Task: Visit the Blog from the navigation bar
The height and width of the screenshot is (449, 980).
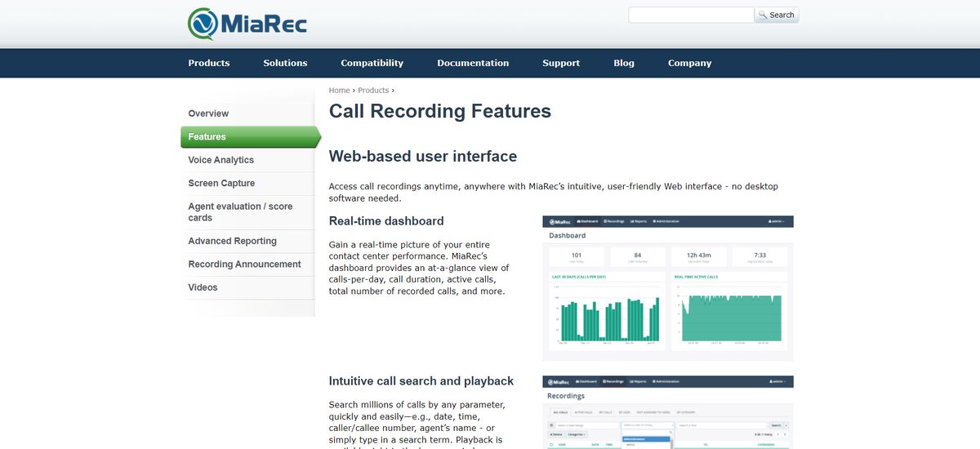Action: pos(624,63)
